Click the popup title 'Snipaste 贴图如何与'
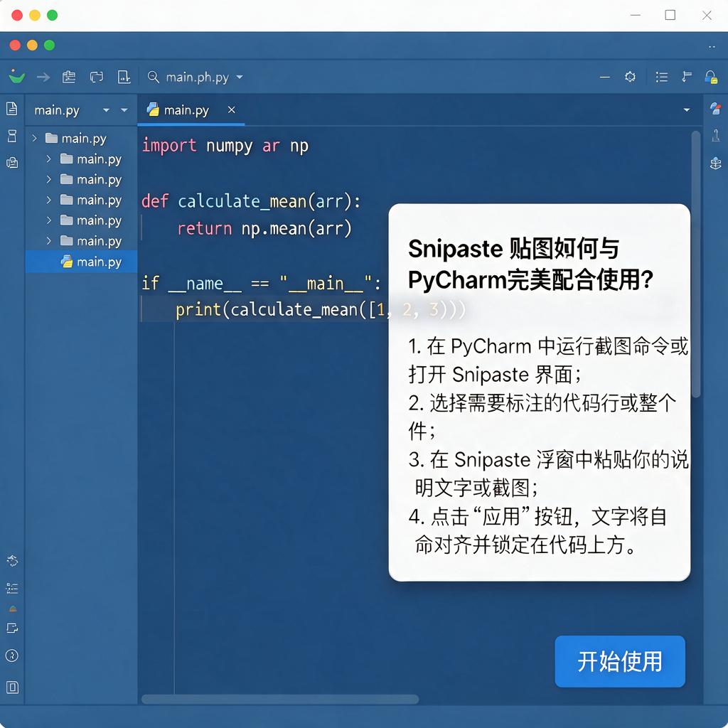This screenshot has height=728, width=728. (513, 248)
